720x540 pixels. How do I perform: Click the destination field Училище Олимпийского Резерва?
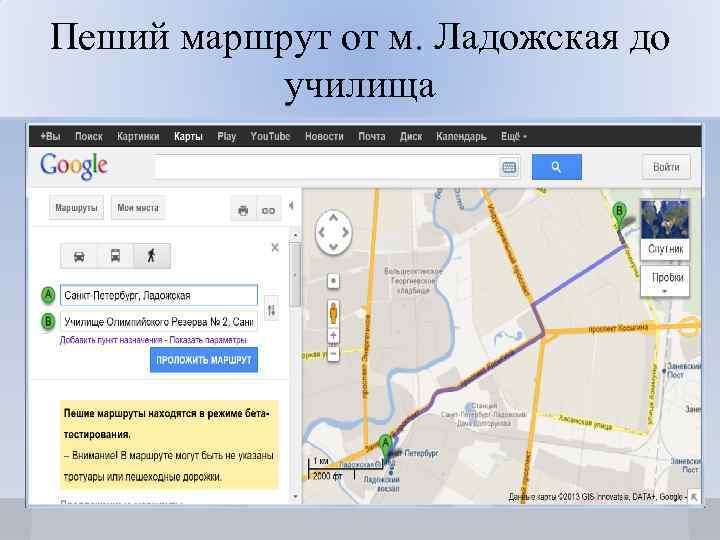pyautogui.click(x=159, y=321)
